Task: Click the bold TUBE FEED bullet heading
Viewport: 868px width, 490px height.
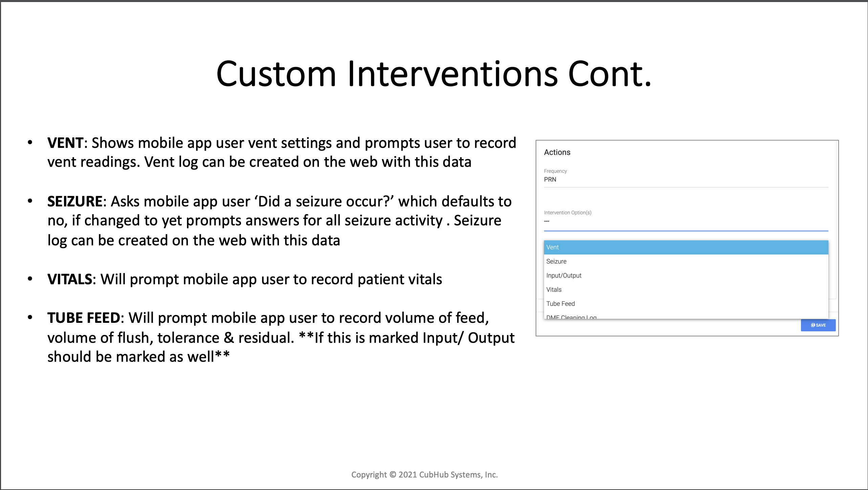Action: coord(84,318)
